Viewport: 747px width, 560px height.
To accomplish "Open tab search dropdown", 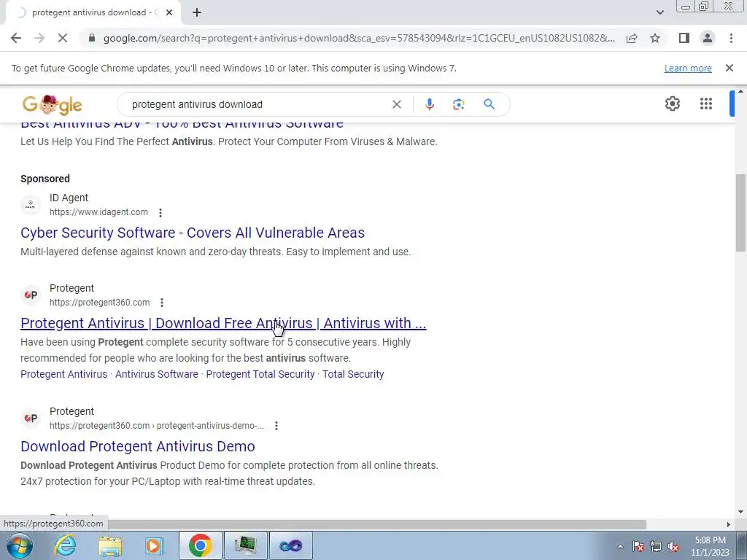I will click(x=659, y=12).
